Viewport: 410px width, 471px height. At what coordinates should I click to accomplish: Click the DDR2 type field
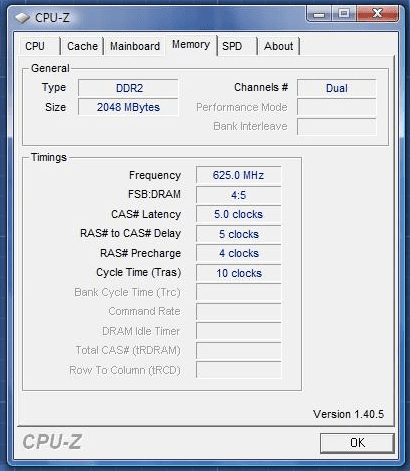tap(128, 88)
